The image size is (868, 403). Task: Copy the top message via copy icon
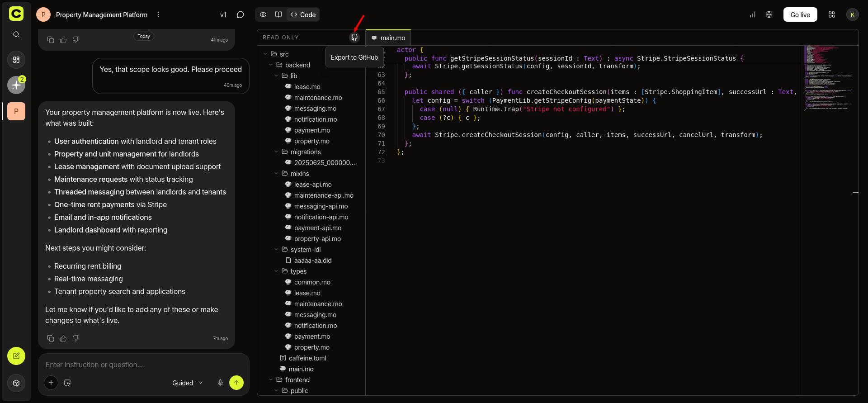(x=51, y=40)
